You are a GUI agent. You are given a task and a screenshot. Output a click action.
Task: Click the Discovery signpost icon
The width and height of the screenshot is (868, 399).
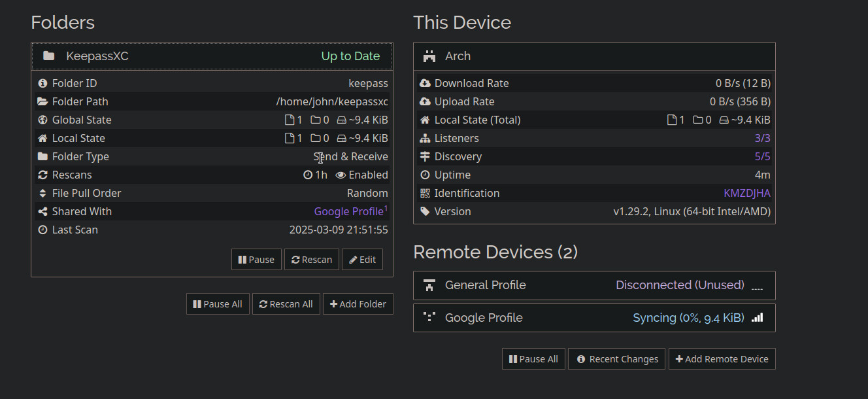click(x=425, y=157)
